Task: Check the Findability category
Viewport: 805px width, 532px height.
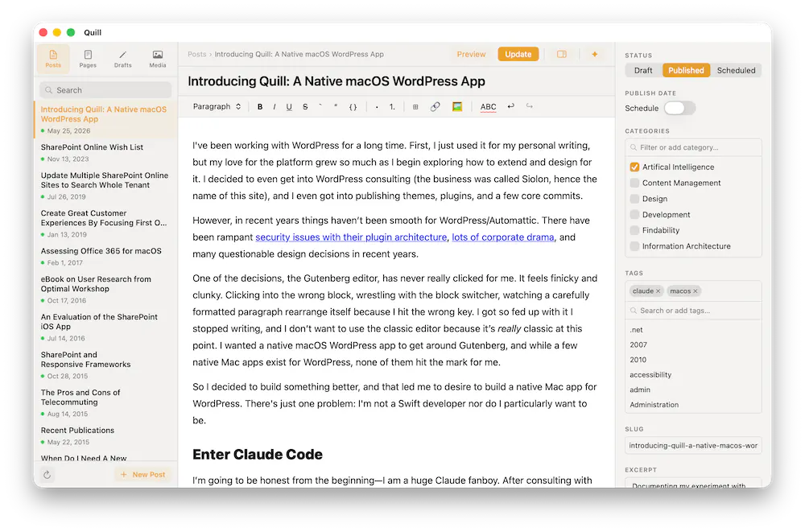Action: pyautogui.click(x=634, y=230)
